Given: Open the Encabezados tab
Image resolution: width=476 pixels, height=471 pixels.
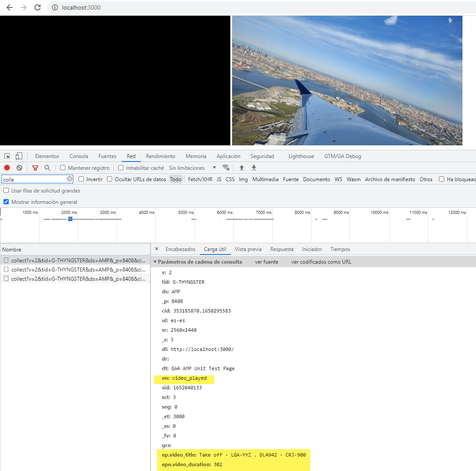Looking at the screenshot, I should [180, 249].
